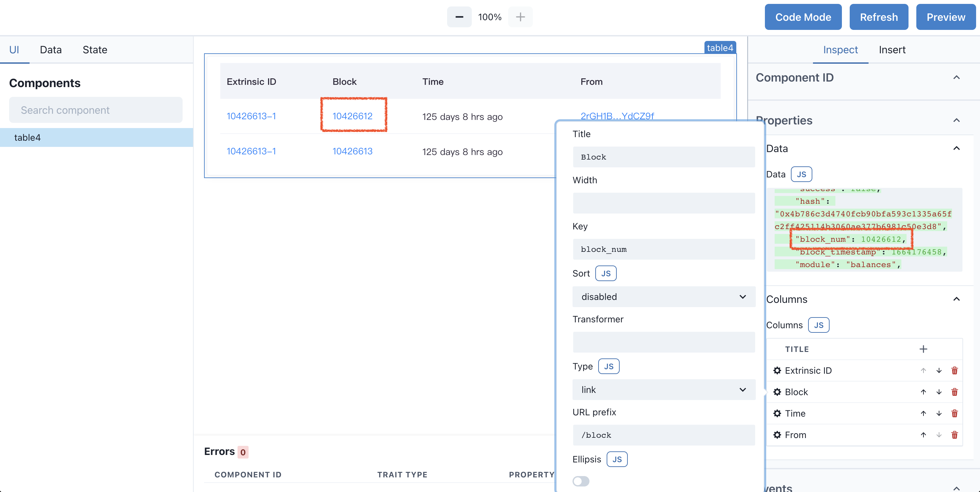Move Block column up
Image resolution: width=980 pixels, height=492 pixels.
pos(923,392)
